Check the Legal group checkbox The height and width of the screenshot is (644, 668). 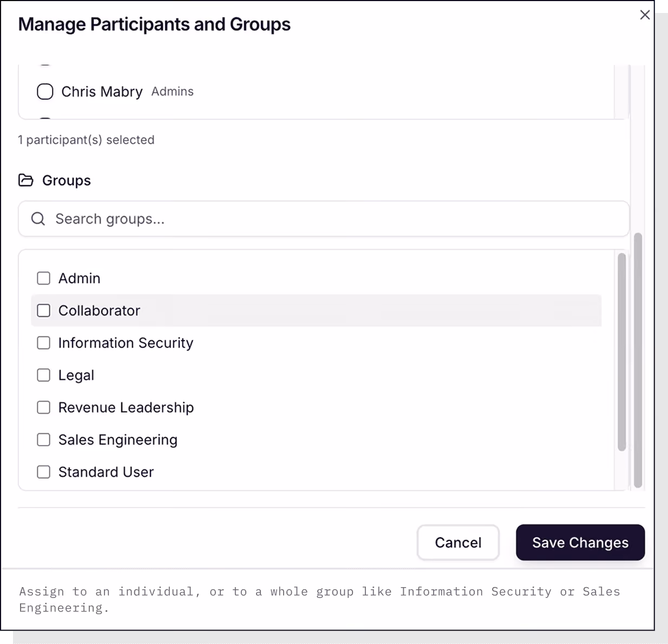[43, 375]
